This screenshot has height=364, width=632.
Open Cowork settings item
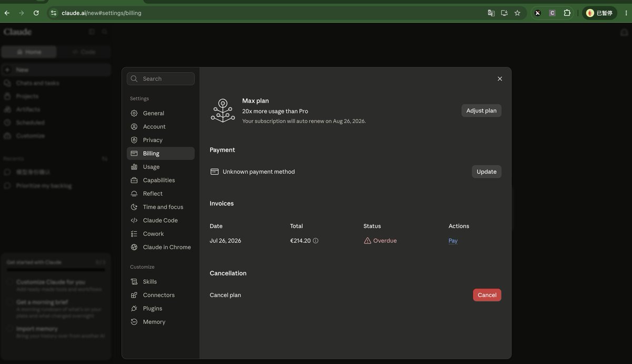(x=161, y=234)
